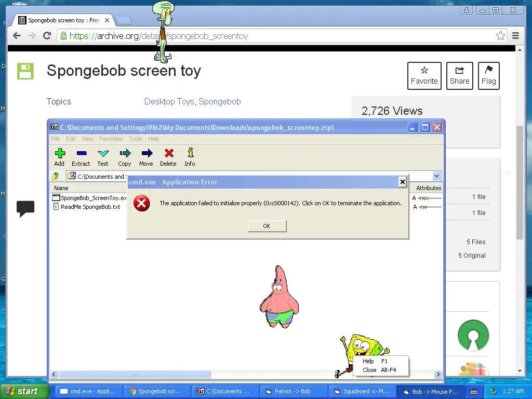Click the 7-Zip horizontal scrollbar thumb
The image size is (532, 399).
pos(135,374)
